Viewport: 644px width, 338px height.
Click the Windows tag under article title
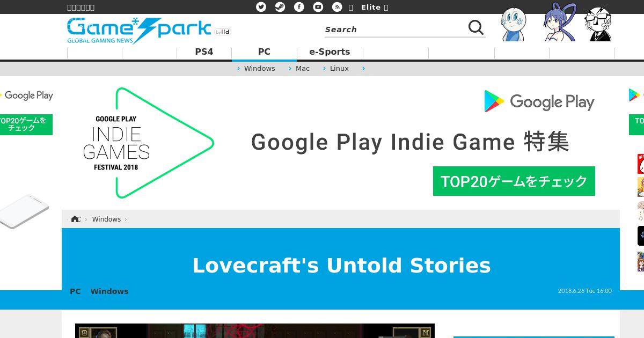click(x=109, y=291)
